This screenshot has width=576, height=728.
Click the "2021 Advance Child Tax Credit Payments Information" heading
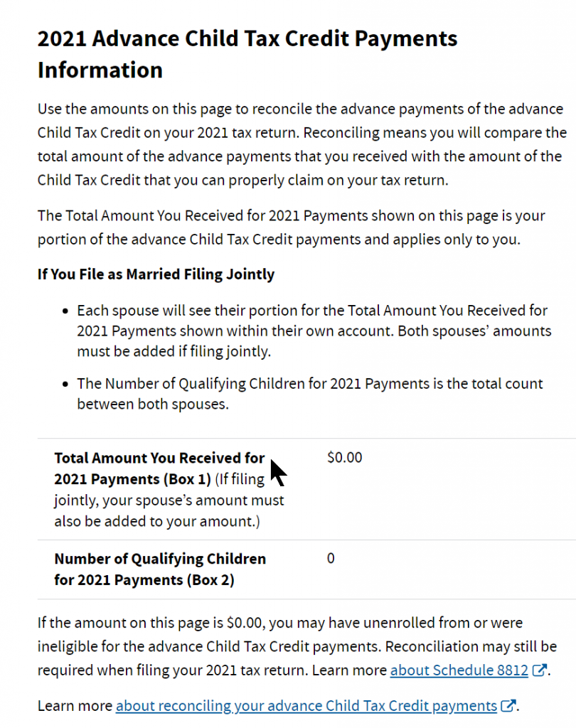pos(247,54)
